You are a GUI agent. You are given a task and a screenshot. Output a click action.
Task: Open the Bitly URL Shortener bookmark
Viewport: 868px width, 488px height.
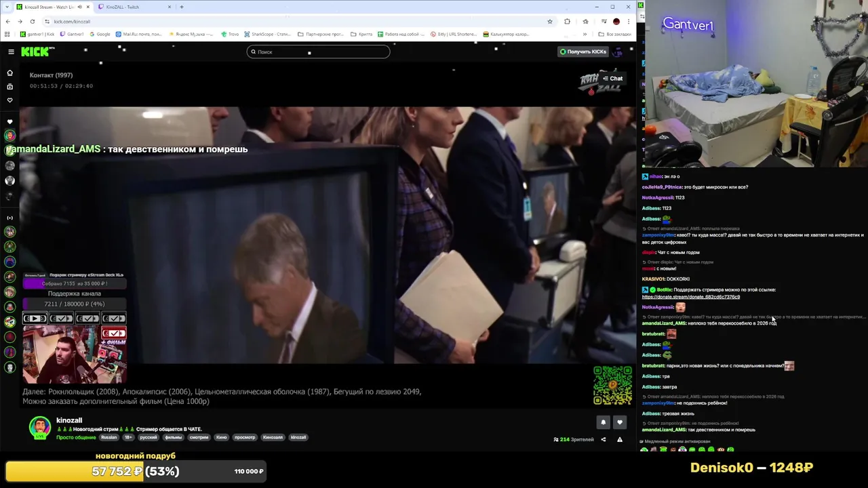[454, 34]
